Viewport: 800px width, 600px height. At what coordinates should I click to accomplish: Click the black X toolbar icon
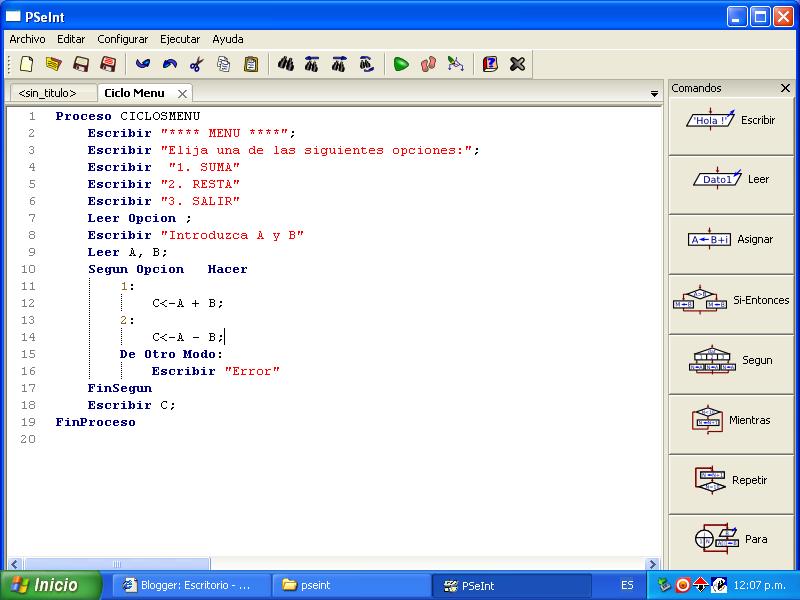517,64
